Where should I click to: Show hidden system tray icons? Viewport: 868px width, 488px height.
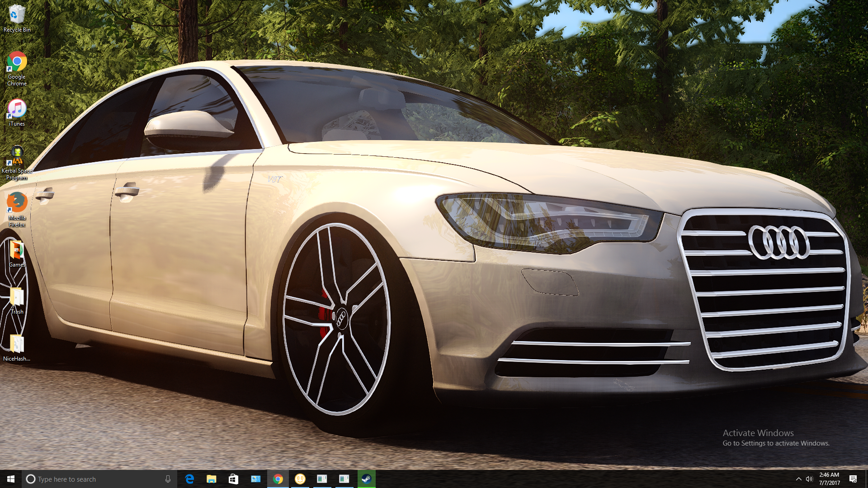(799, 479)
